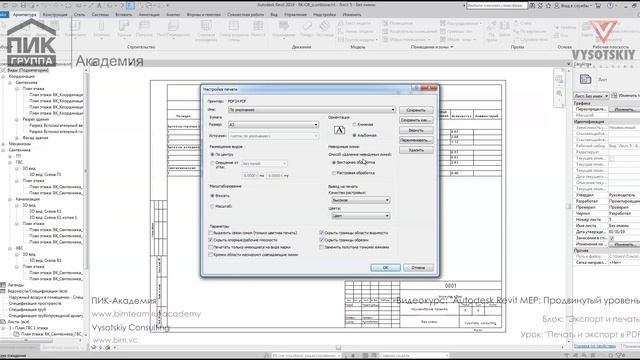
Task: Toggle Скрыть границы обрезки checkbox
Action: coord(322,240)
